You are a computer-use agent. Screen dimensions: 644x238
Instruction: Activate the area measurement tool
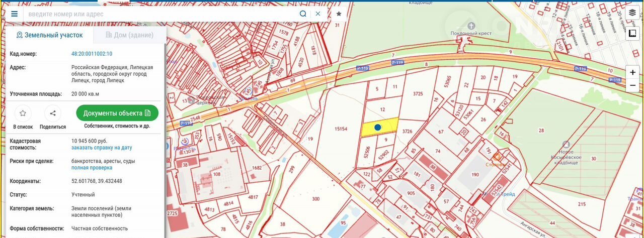click(632, 33)
